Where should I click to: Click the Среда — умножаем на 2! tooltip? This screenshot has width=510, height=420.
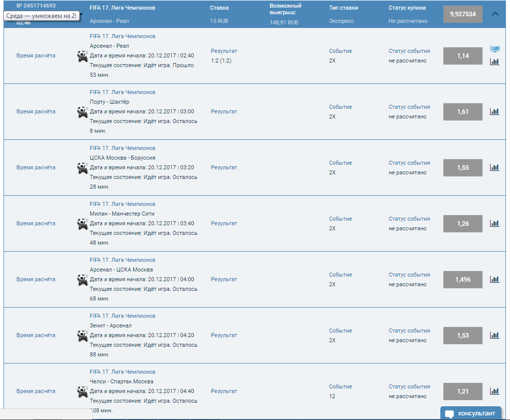pos(41,16)
